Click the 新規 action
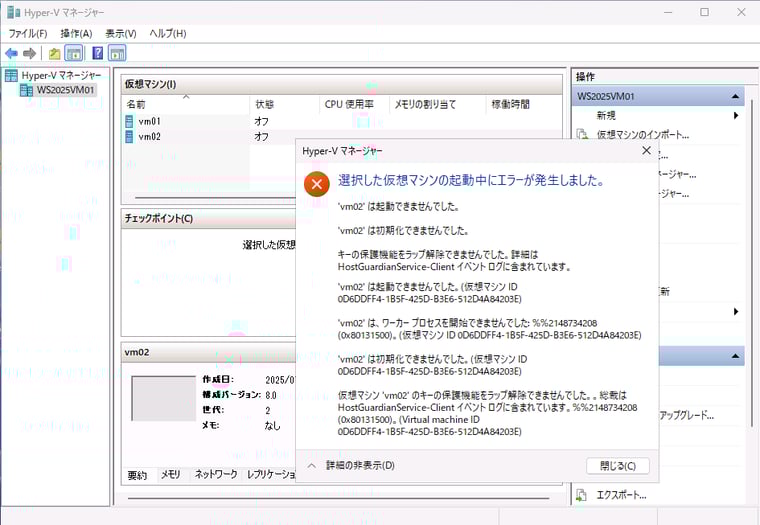 [x=606, y=115]
